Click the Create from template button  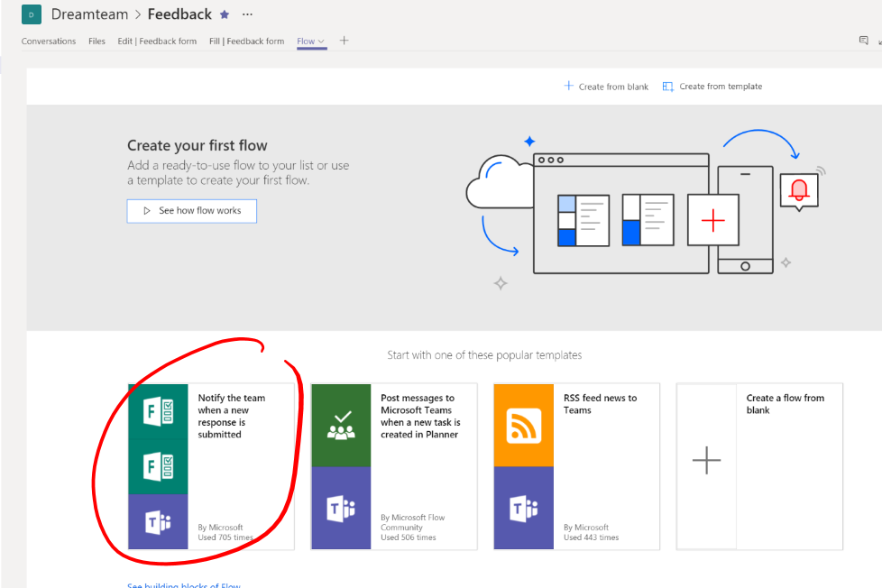click(712, 87)
